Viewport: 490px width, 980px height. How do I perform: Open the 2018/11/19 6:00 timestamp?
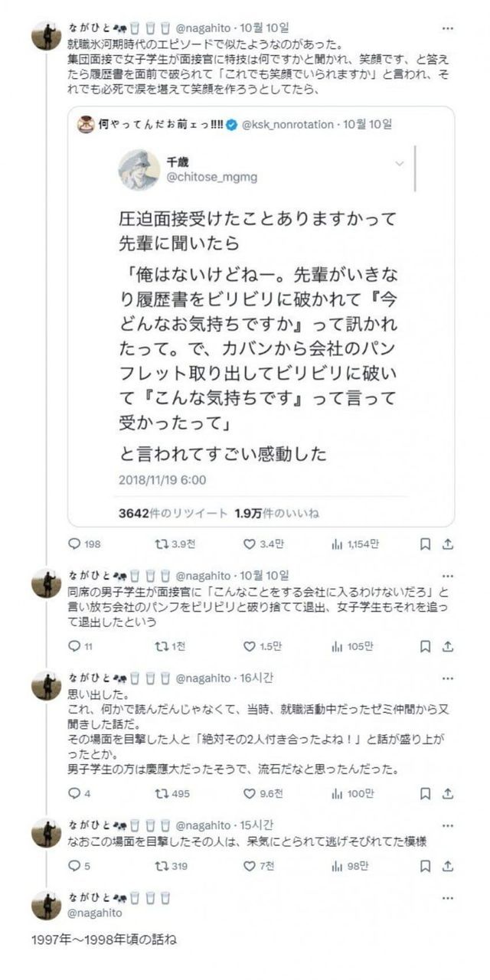(x=162, y=480)
